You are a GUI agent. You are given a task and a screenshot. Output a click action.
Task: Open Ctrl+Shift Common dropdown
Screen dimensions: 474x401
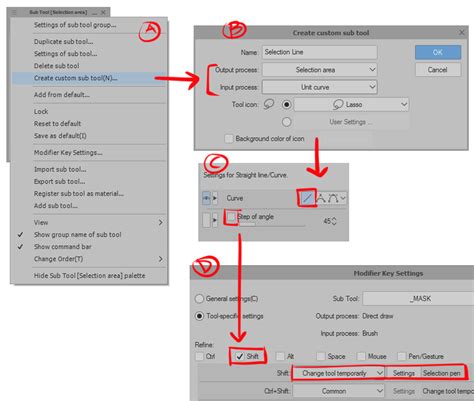pos(338,391)
